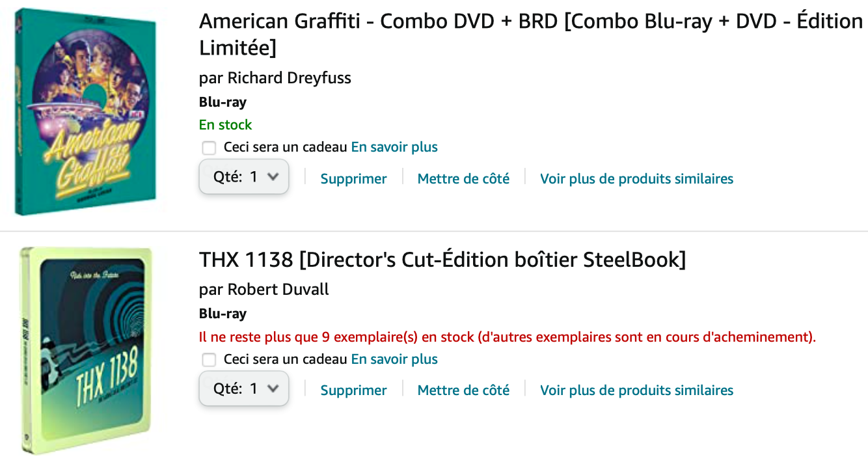The image size is (868, 466).
Task: Delete THX 1138 with Supprimer
Action: [353, 391]
